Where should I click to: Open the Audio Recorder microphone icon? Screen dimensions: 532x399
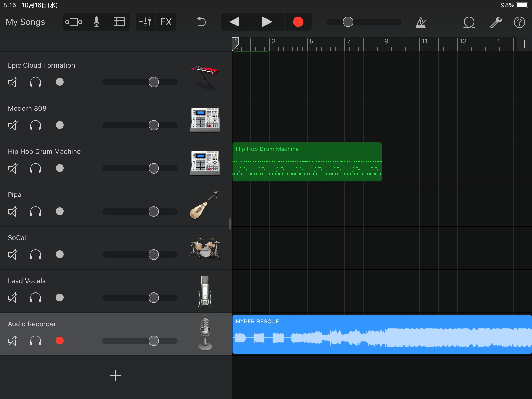(x=205, y=335)
